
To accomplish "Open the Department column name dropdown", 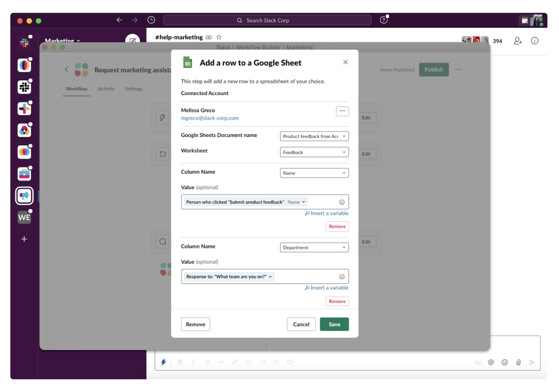I will 314,247.
